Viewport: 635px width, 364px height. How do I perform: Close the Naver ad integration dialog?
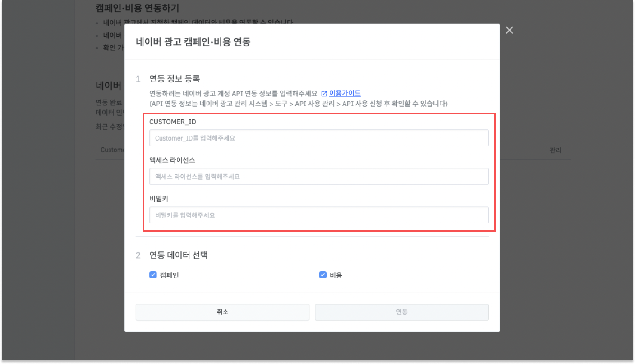(509, 30)
